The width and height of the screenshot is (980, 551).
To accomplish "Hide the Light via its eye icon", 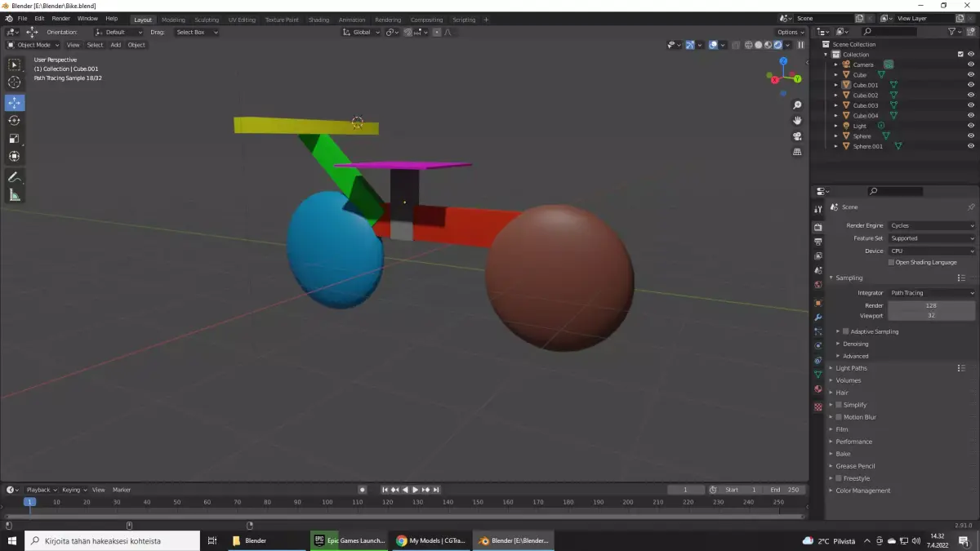I will point(971,126).
